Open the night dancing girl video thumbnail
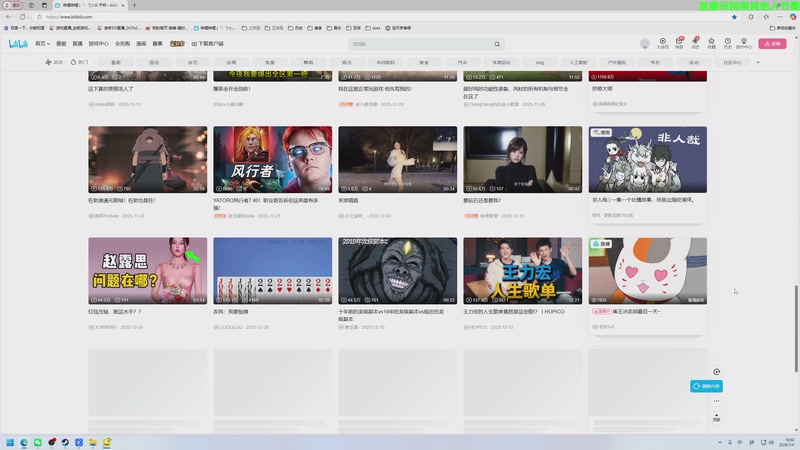 pos(397,160)
